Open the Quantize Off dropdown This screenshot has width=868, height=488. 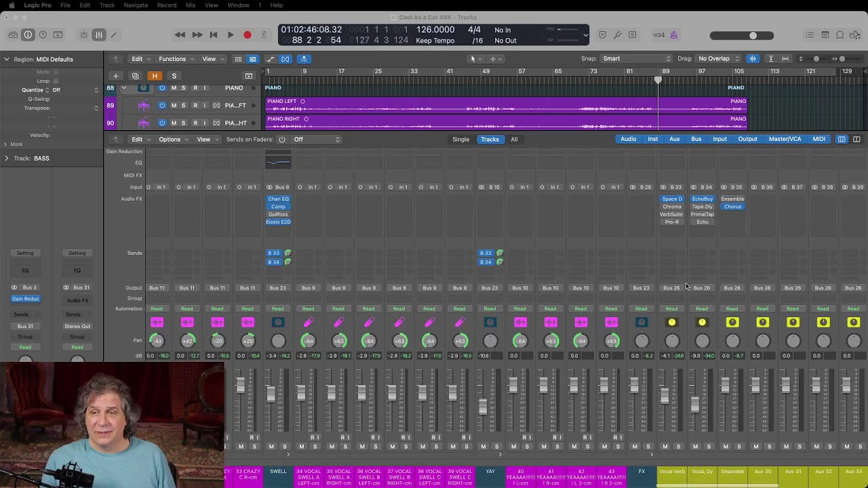point(75,89)
